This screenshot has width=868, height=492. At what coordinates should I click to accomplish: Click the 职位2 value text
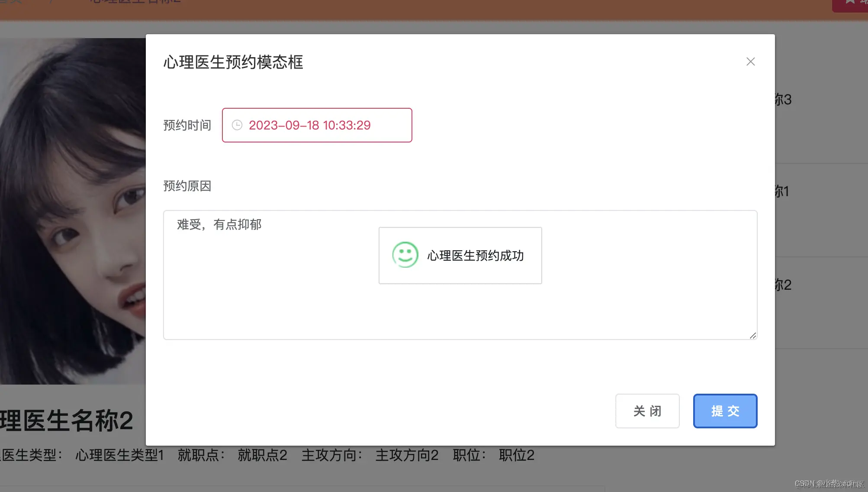(516, 455)
